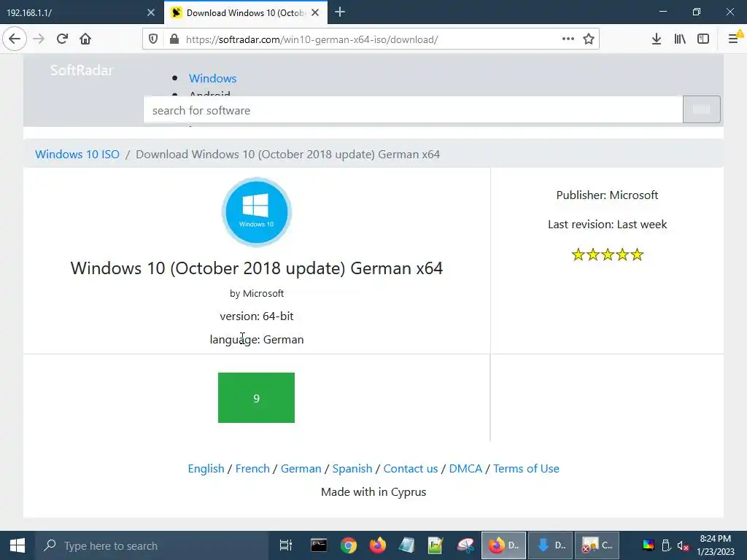Image resolution: width=747 pixels, height=560 pixels.
Task: Click the 'Made with in Cyprus' text
Action: pos(373,492)
